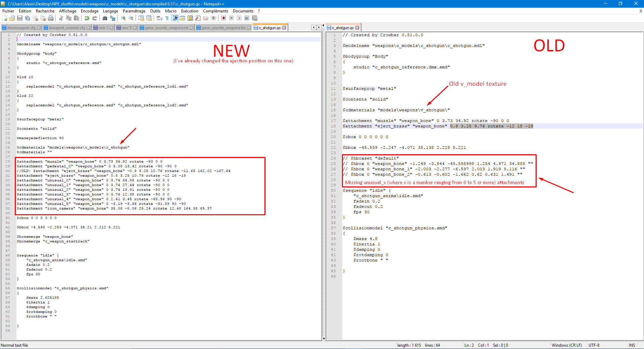Click the Zoom In magnifier icon
Screen dimensions: 644x349
tap(123, 18)
